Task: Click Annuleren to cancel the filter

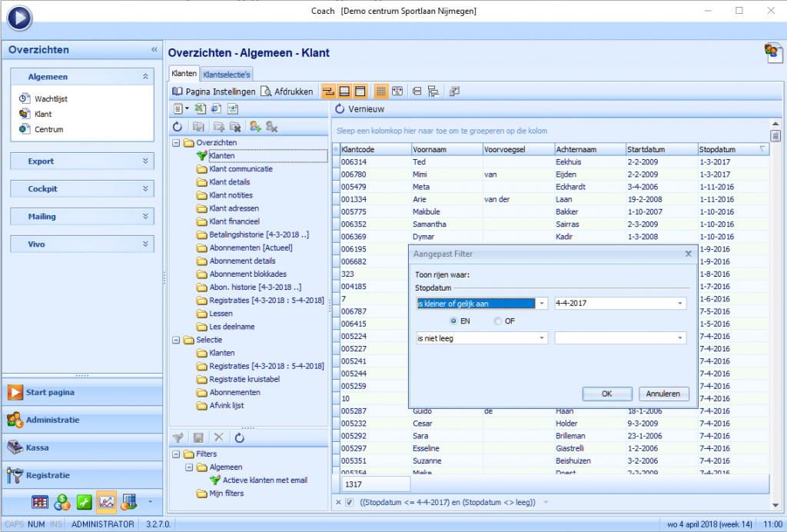Action: (x=663, y=394)
